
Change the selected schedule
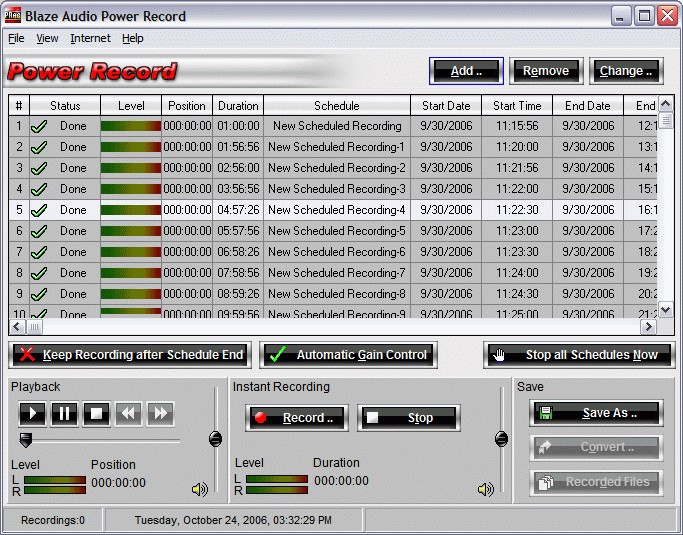[626, 71]
